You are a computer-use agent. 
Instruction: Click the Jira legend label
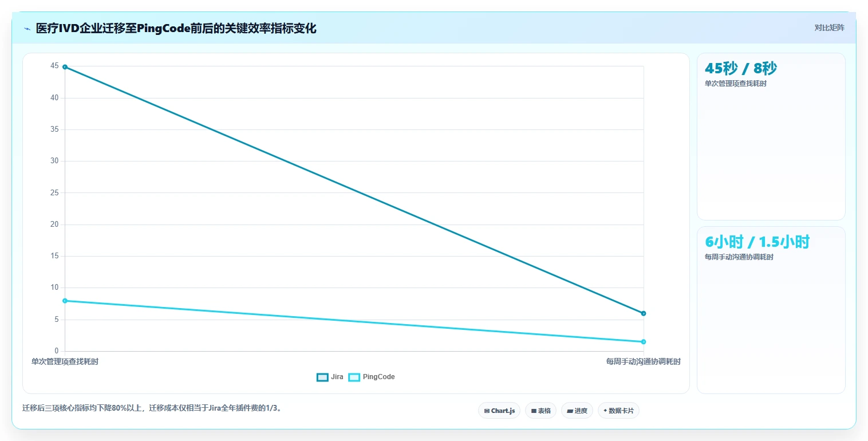click(337, 377)
